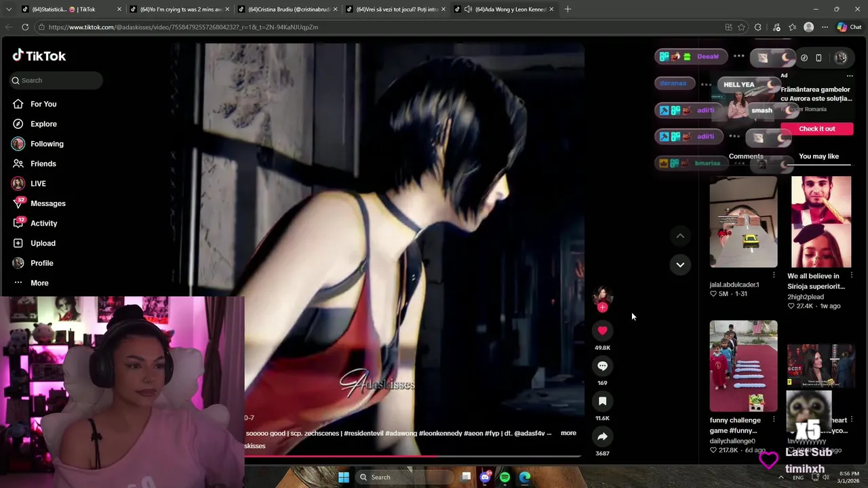Show hidden system tray icons
The width and height of the screenshot is (868, 488).
click(781, 477)
